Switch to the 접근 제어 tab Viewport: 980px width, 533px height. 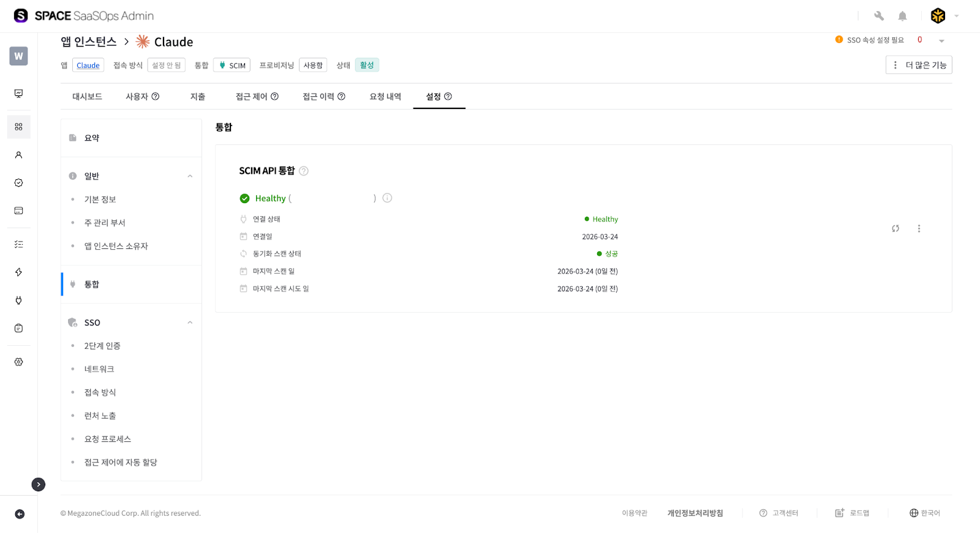tap(257, 97)
